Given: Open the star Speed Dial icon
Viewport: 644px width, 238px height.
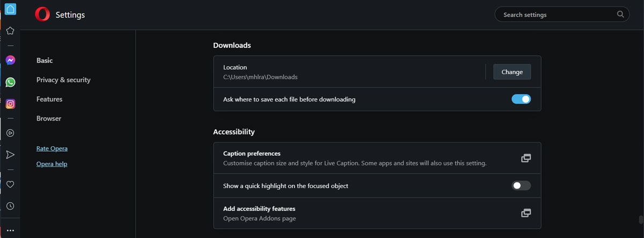Looking at the screenshot, I should coord(10,31).
